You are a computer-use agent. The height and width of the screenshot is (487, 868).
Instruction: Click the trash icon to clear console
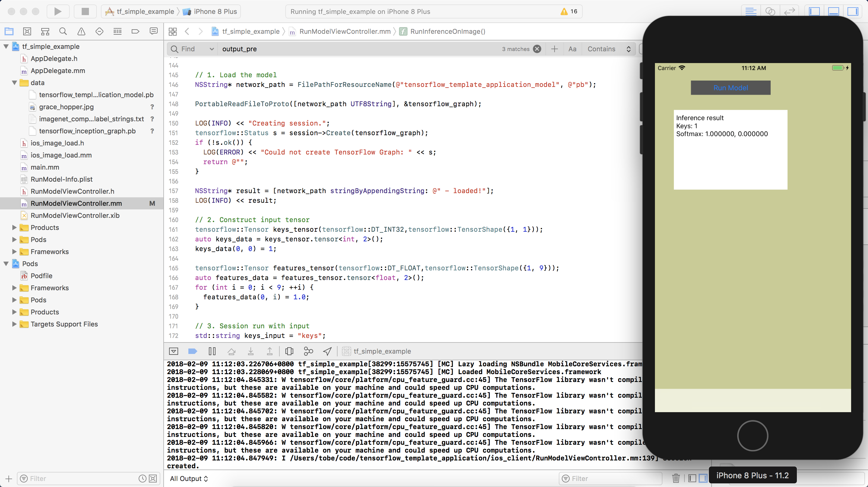point(676,478)
